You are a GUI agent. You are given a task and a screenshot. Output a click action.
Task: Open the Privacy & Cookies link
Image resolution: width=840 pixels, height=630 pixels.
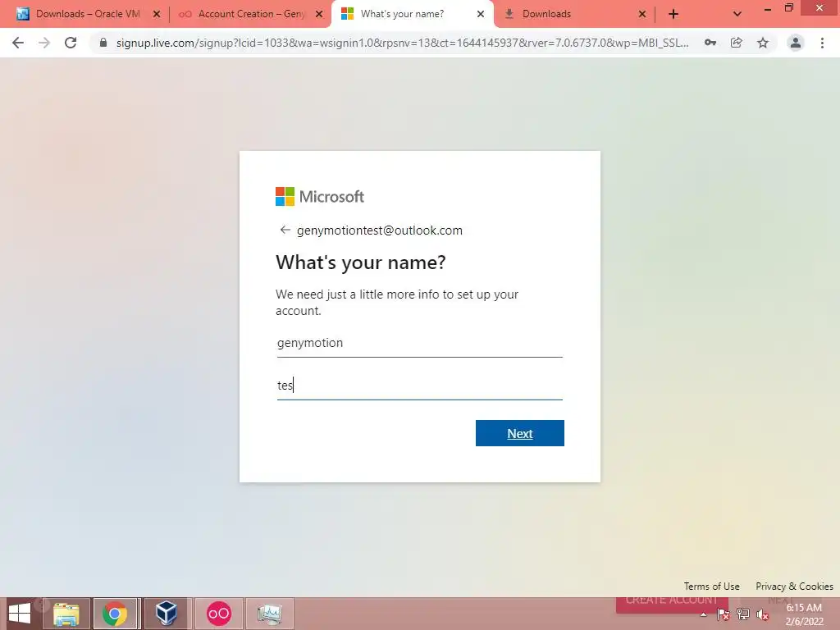[794, 586]
